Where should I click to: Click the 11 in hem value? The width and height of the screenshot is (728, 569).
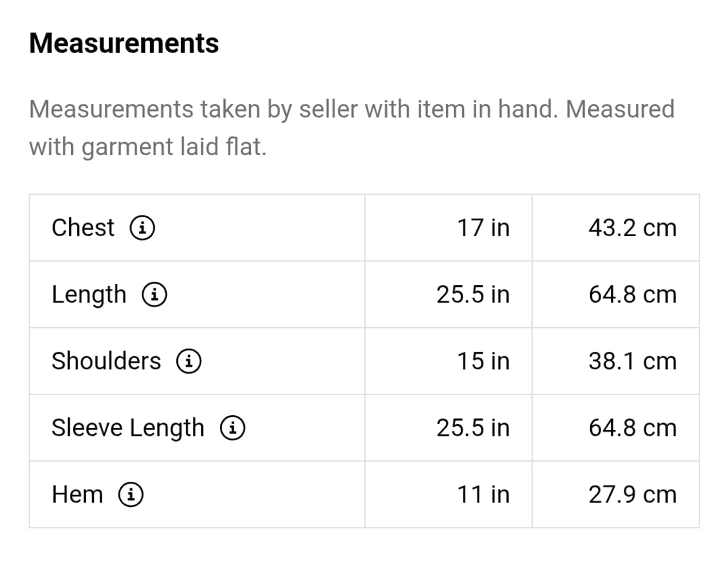pyautogui.click(x=483, y=495)
